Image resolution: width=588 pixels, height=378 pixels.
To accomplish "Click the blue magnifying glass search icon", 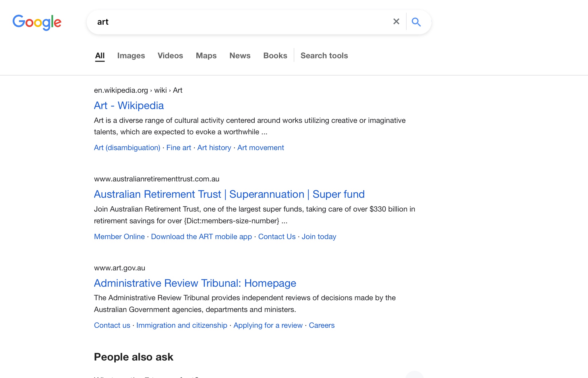I will 416,22.
